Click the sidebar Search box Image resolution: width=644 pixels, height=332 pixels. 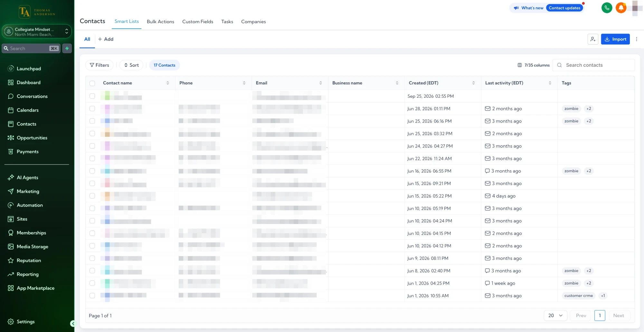click(x=31, y=48)
